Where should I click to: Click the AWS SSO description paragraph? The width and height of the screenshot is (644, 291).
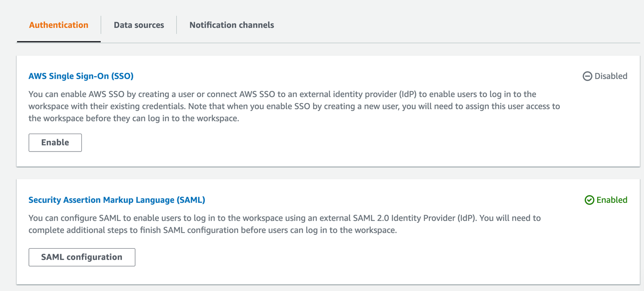pyautogui.click(x=293, y=107)
